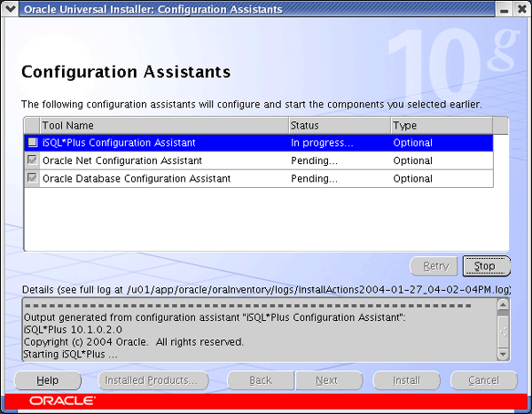Open the window menu icon in title bar
The image size is (532, 414).
coord(10,9)
